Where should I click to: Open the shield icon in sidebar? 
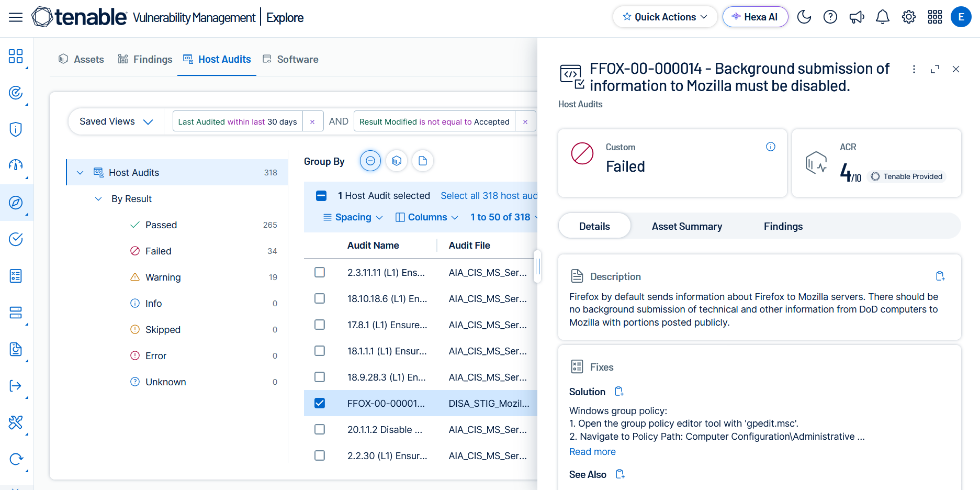16,129
